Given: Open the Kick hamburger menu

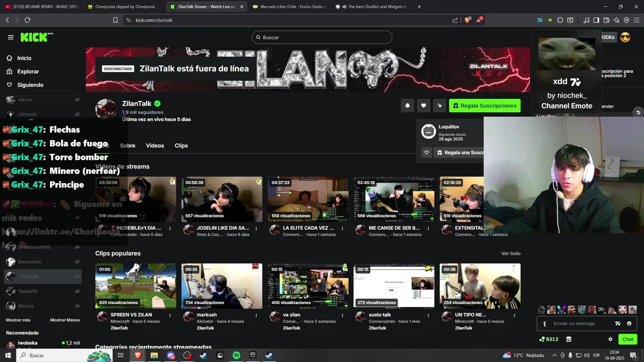Looking at the screenshot, I should [x=11, y=37].
